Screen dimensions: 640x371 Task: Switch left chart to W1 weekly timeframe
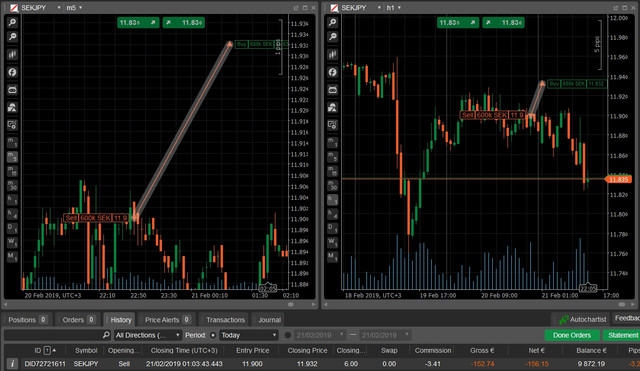coord(12,242)
